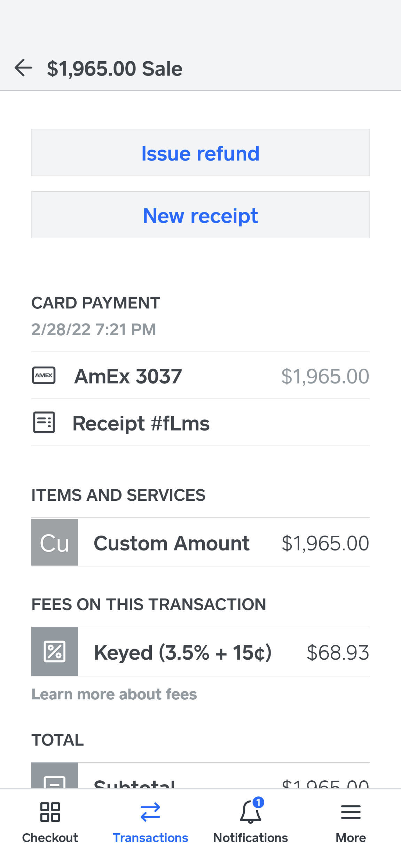Image resolution: width=401 pixels, height=868 pixels.
Task: Select the AmEx 3037 payment row
Action: pos(128,376)
